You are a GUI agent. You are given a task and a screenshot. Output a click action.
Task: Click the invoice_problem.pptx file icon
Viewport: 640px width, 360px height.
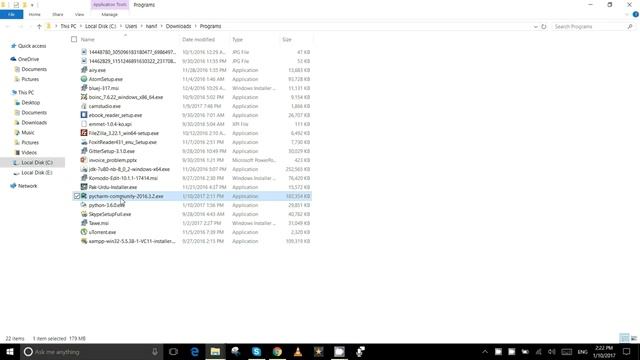point(84,160)
